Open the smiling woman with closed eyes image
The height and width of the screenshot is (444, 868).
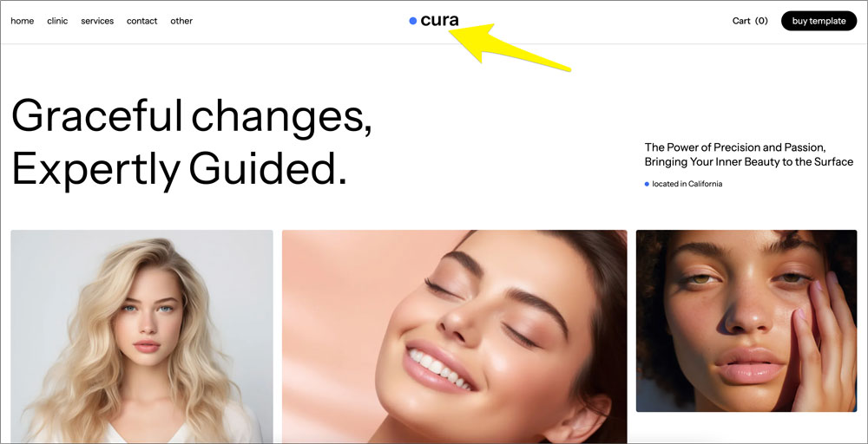[455, 336]
